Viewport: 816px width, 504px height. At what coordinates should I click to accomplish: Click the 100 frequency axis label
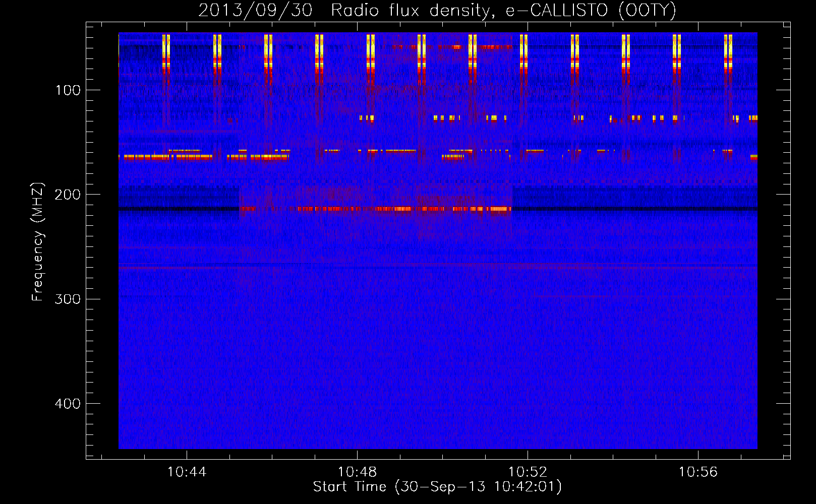pos(68,91)
